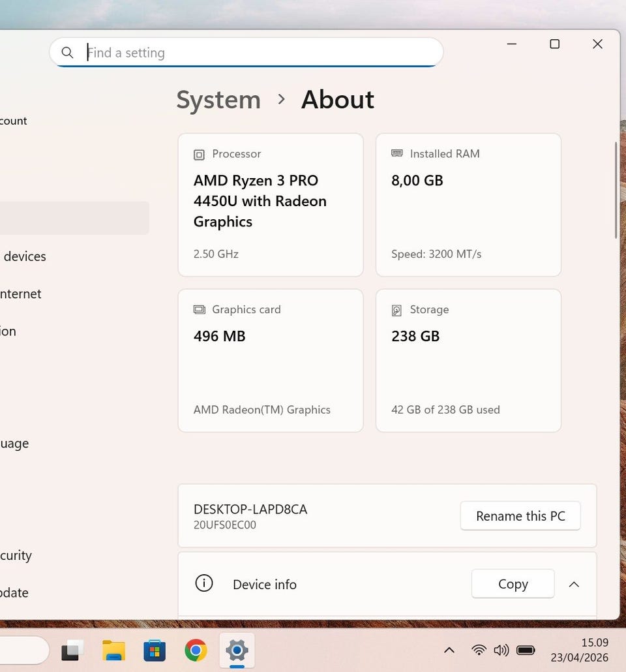Viewport: 626px width, 672px height.
Task: Click Rename this PC button
Action: point(520,516)
